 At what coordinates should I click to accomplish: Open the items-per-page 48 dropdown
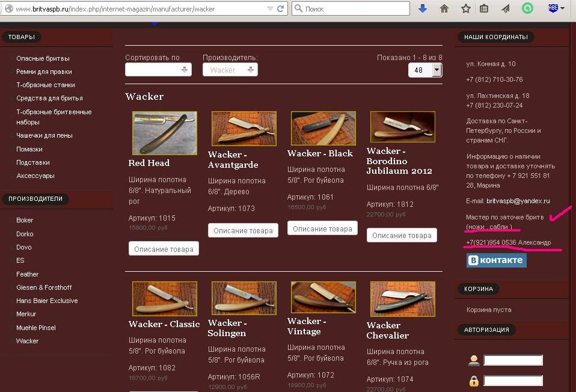point(424,70)
